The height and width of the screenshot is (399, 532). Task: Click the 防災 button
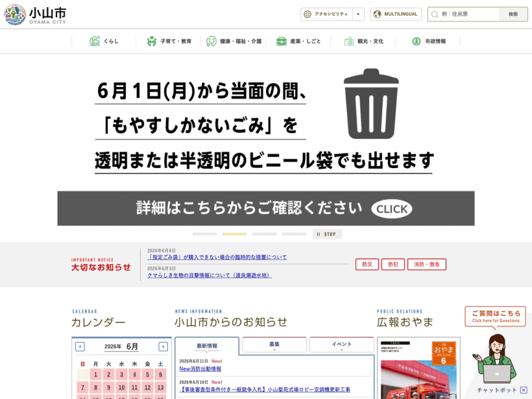pyautogui.click(x=367, y=264)
